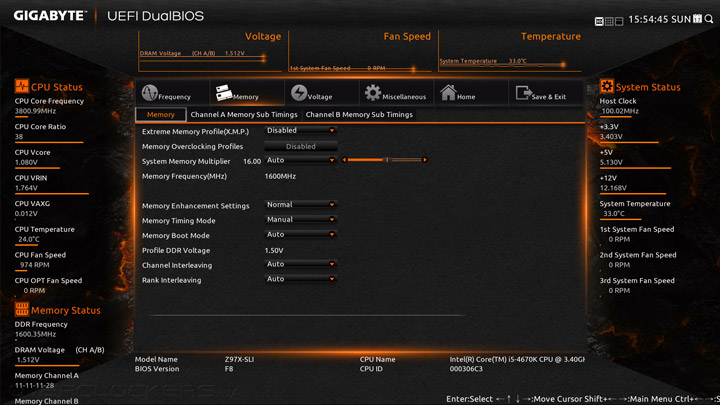This screenshot has width=720, height=405.
Task: Open the Voltage lightning icon
Action: pyautogui.click(x=299, y=93)
